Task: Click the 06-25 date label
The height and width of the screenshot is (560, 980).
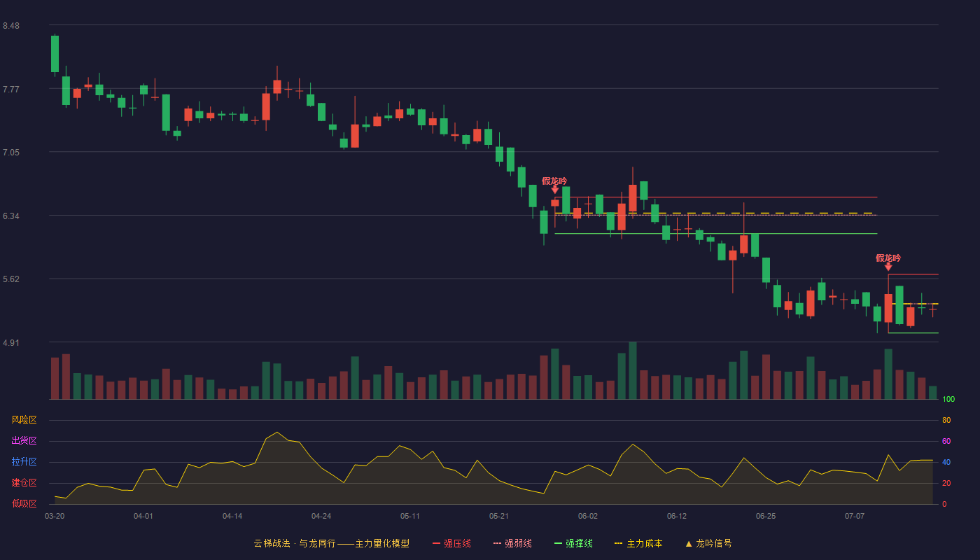Action: coord(766,516)
